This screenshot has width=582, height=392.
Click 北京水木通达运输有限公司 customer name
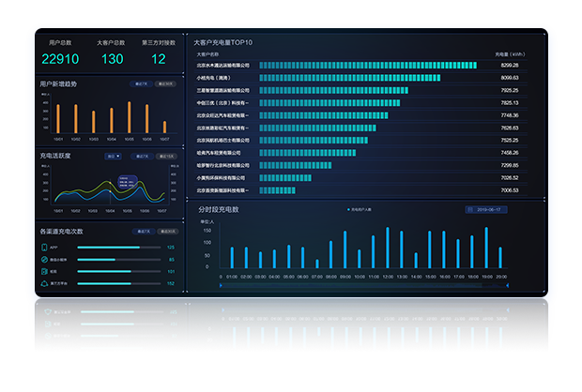tap(223, 66)
